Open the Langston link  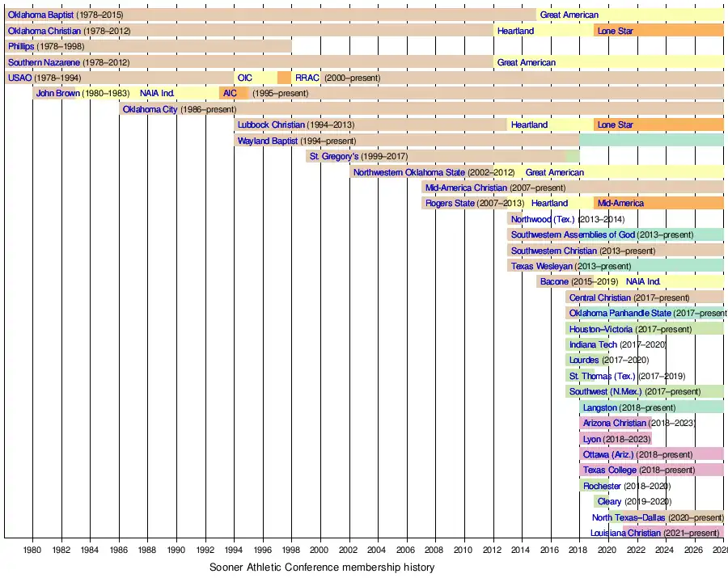pyautogui.click(x=599, y=407)
